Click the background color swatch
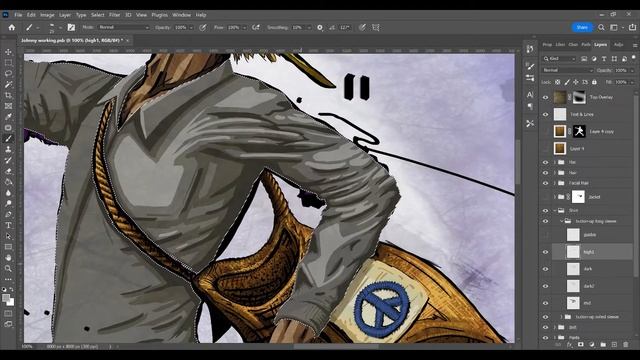 tap(11, 302)
